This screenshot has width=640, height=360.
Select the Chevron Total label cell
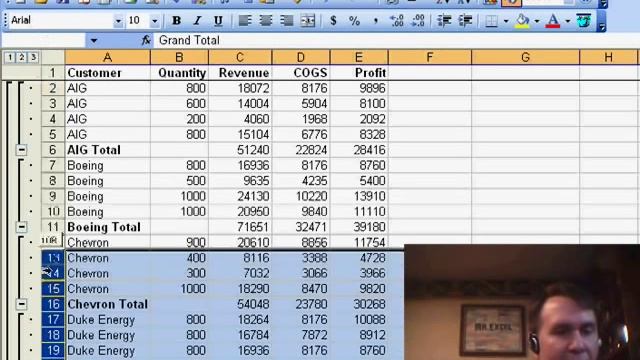pyautogui.click(x=107, y=304)
